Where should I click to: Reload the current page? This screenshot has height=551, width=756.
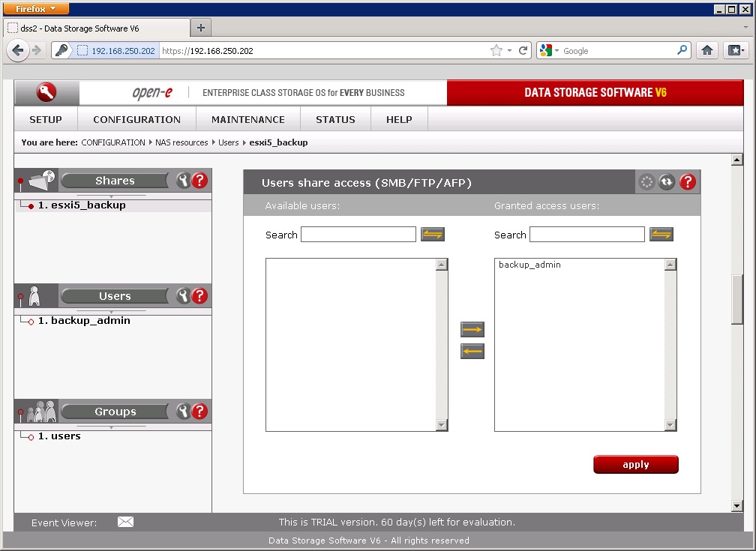click(x=523, y=51)
